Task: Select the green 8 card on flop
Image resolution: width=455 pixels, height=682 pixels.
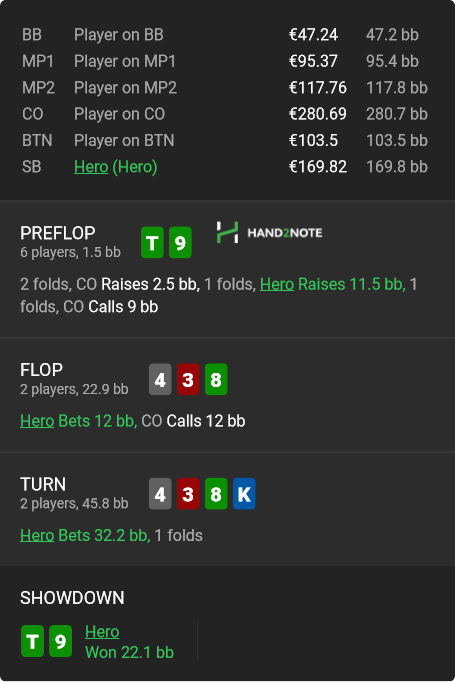Action: click(216, 379)
